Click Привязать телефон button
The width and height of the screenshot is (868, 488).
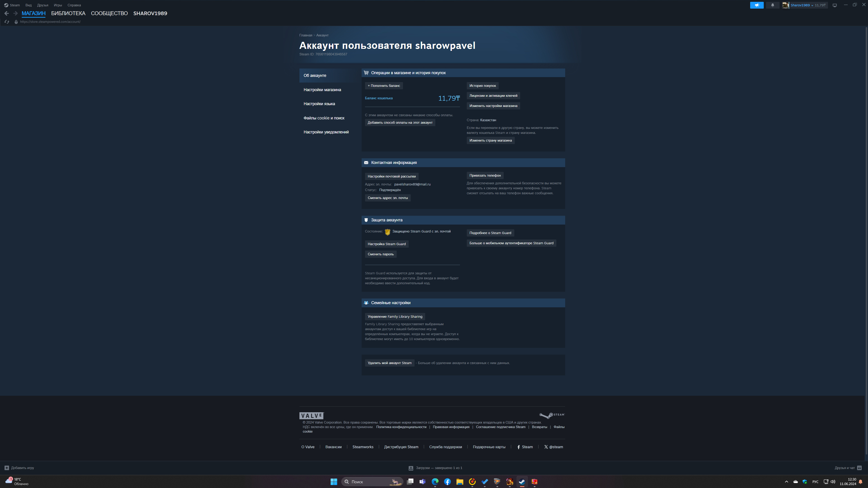pos(485,175)
